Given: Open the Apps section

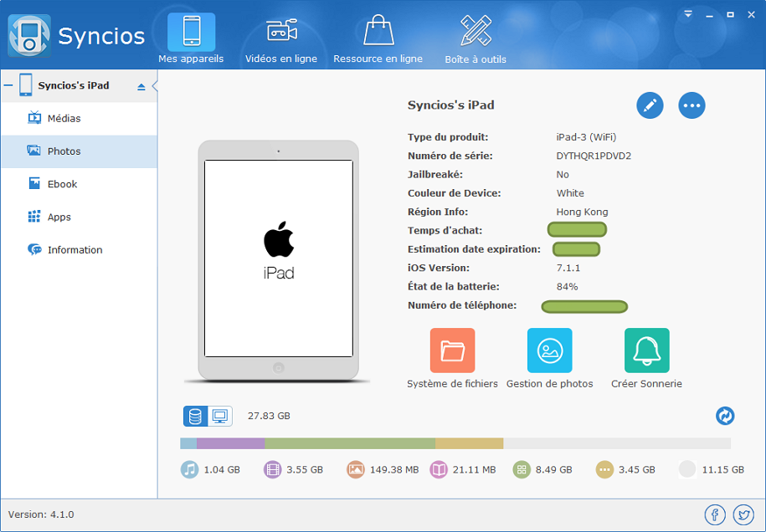Looking at the screenshot, I should point(80,217).
